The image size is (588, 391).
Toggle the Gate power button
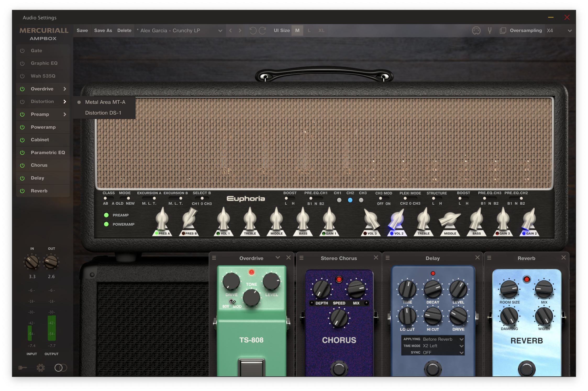22,51
